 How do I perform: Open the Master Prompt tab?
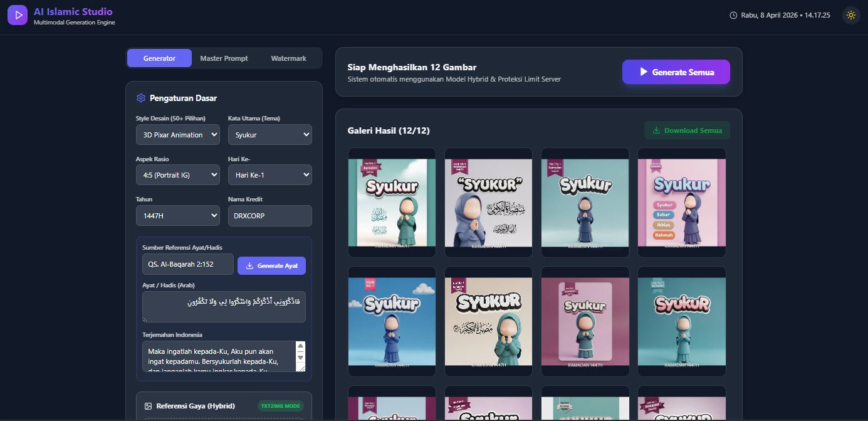click(224, 58)
